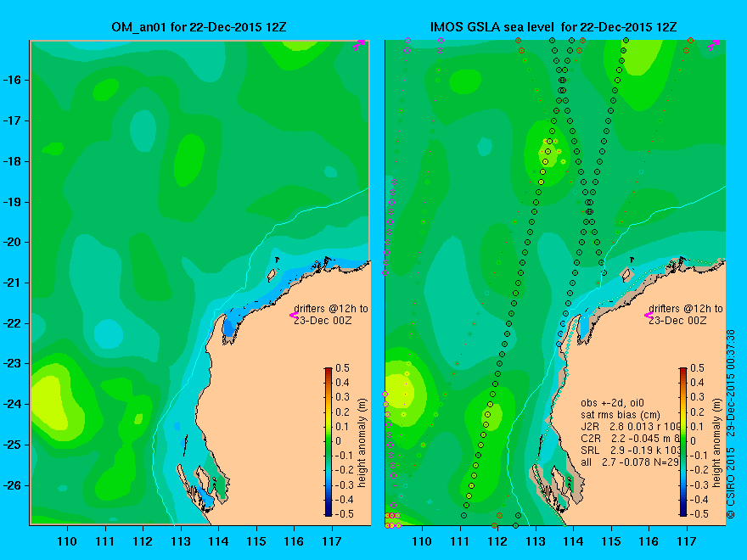
Task: Click longitude label '111' under the right map
Action: click(x=460, y=541)
